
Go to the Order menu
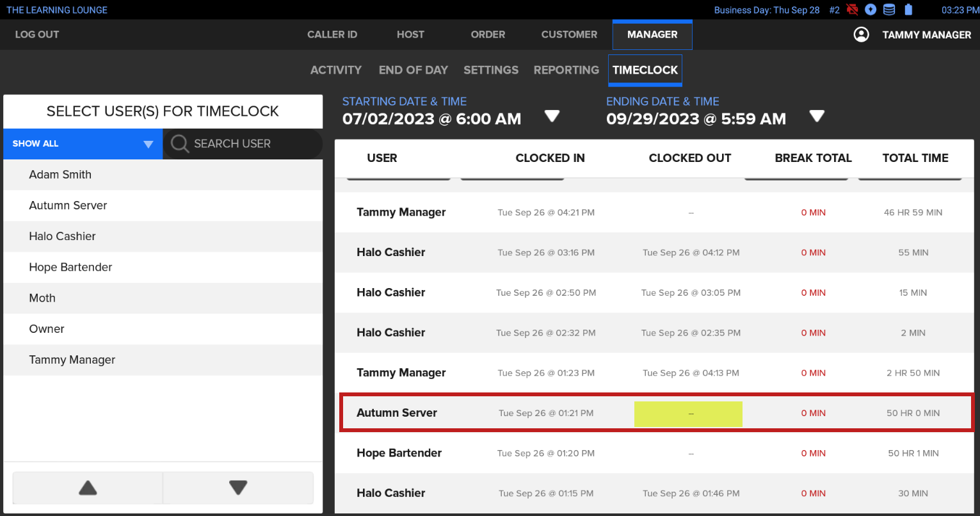pos(488,35)
